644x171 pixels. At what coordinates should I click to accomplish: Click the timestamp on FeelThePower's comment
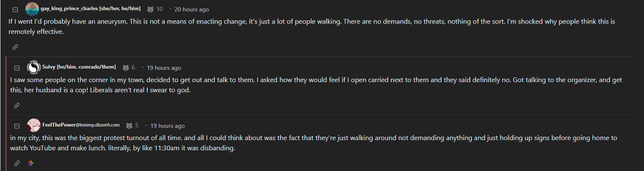coord(167,126)
